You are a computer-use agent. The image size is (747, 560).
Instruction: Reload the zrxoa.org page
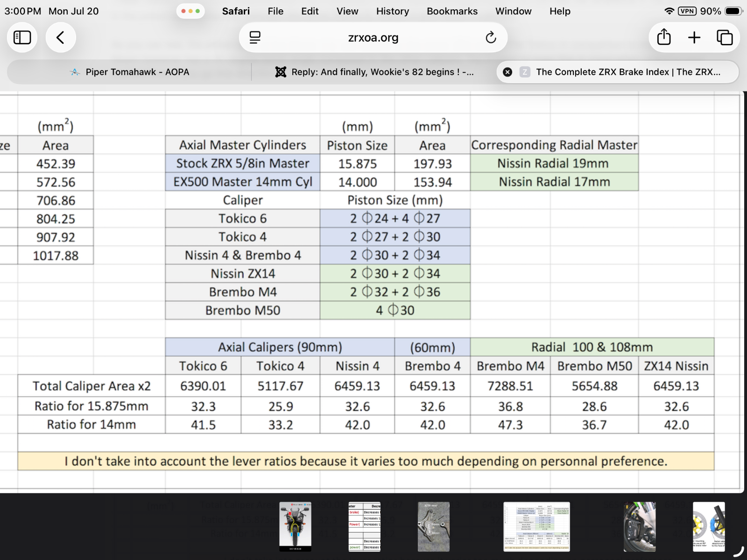click(491, 37)
